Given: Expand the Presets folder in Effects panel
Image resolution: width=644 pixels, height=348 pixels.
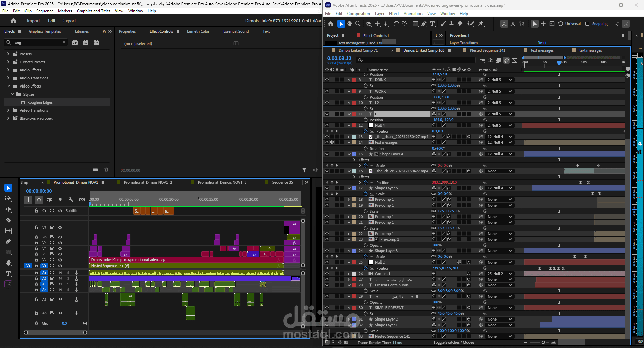Looking at the screenshot, I should [8, 54].
